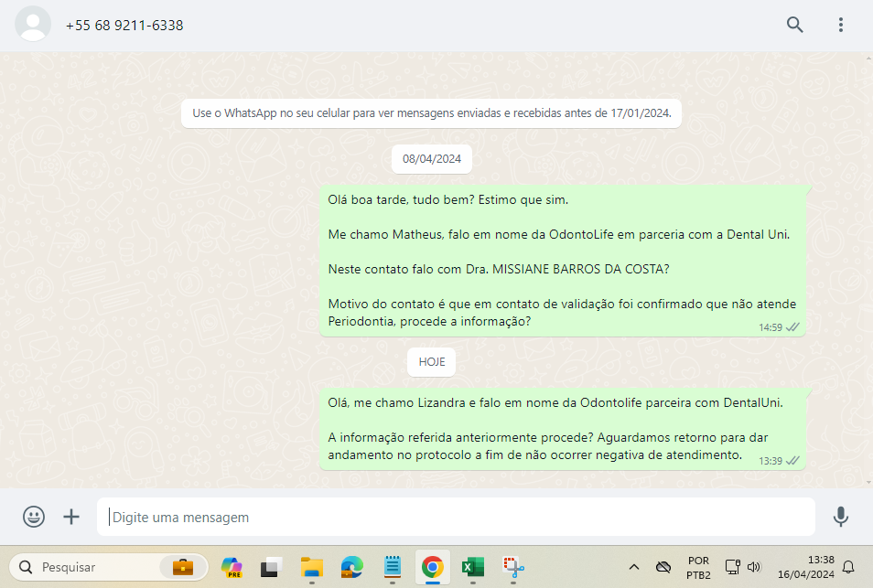This screenshot has width=873, height=588.
Task: Switch to Google Chrome on taskbar
Action: click(433, 567)
